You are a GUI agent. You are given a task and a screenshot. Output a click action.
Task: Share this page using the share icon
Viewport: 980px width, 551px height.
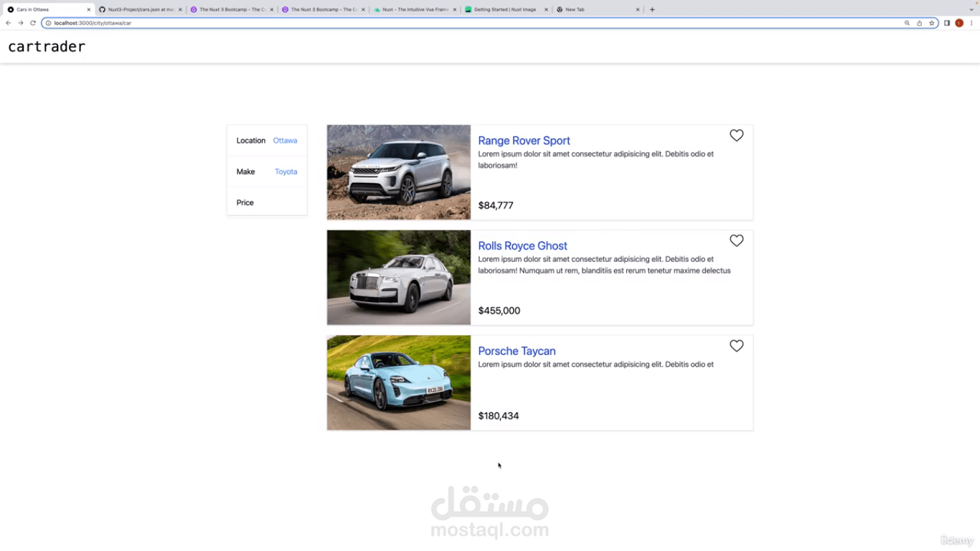pos(919,23)
